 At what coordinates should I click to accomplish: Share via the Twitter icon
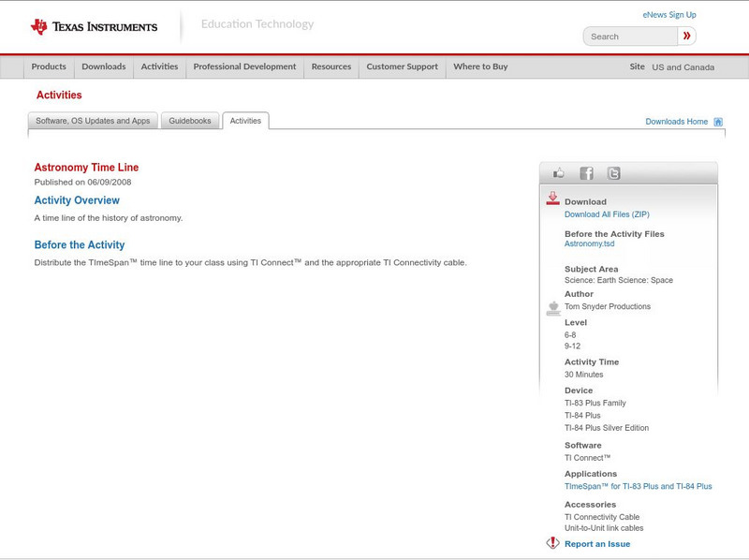tap(613, 173)
